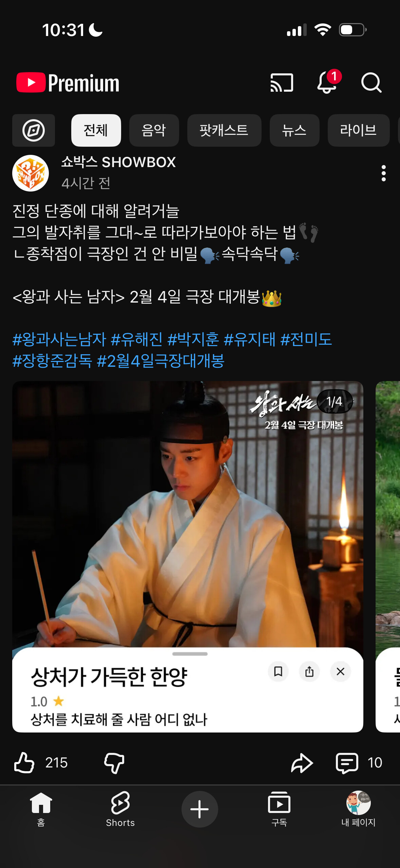Dislike the SHOWBOX post
The image size is (400, 868).
[114, 763]
